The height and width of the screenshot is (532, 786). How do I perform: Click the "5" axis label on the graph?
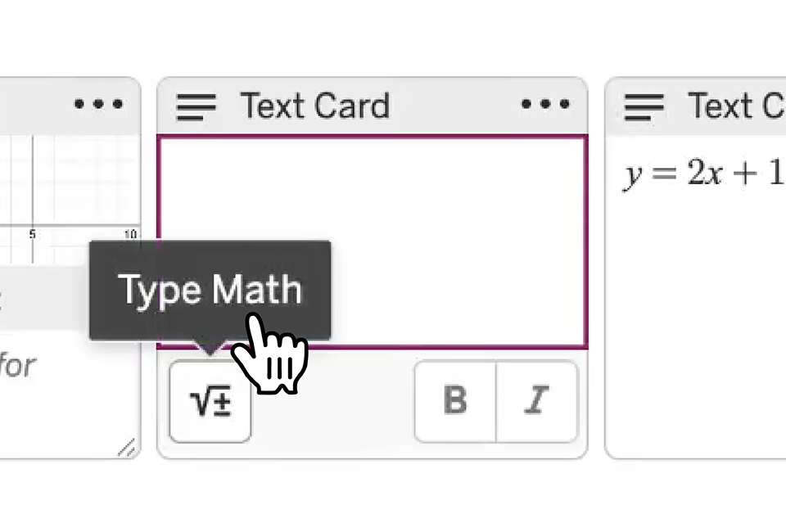pos(33,235)
